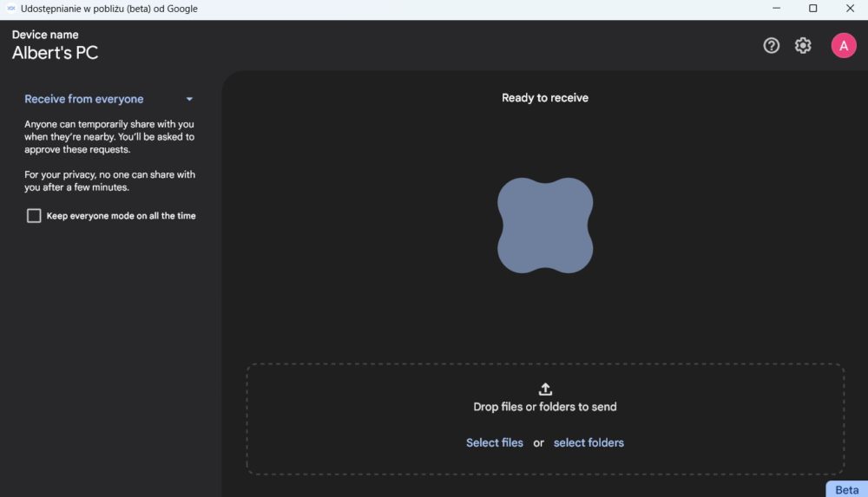Click the dropdown arrow beside Receive from everyone
This screenshot has height=497, width=868.
pos(189,99)
